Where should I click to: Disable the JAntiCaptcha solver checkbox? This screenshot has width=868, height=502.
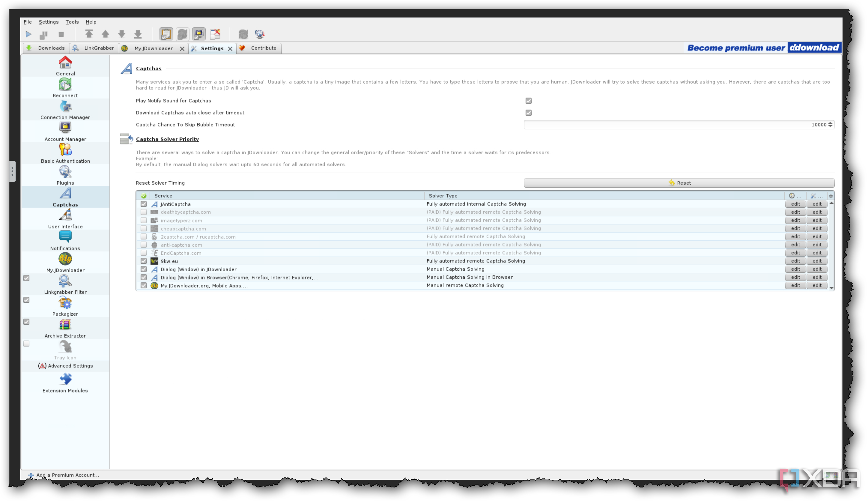(x=144, y=204)
